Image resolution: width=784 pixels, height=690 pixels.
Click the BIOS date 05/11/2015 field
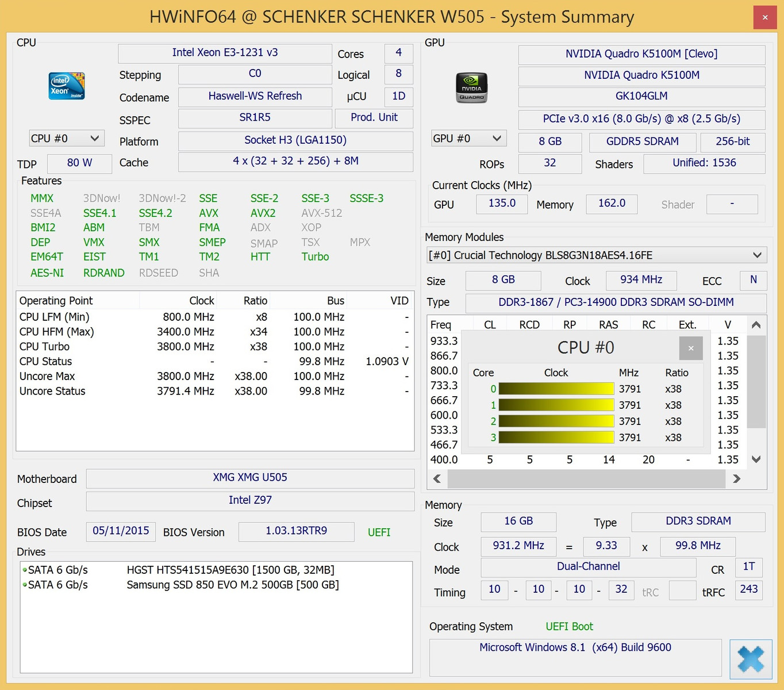tap(121, 531)
